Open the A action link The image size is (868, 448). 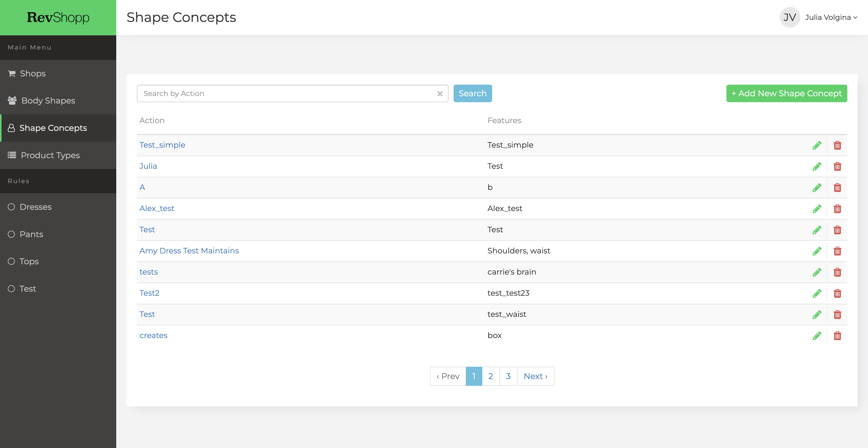[142, 187]
